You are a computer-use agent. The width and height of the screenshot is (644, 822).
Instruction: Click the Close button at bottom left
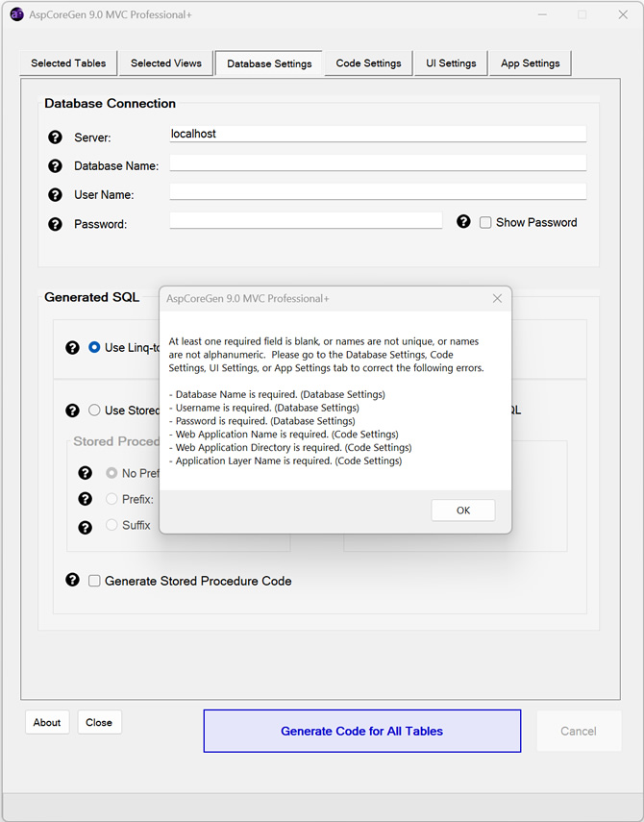point(99,722)
